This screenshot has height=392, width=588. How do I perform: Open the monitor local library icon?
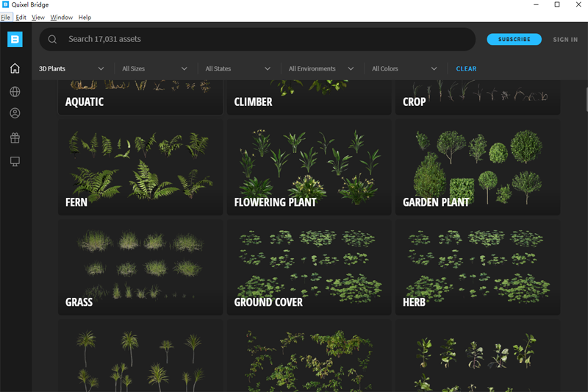[15, 162]
